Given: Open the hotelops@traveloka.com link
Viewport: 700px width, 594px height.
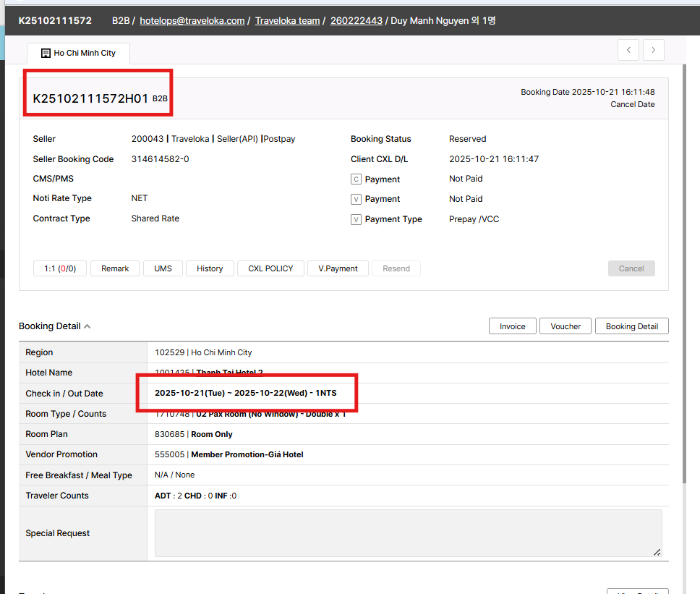Looking at the screenshot, I should [192, 21].
